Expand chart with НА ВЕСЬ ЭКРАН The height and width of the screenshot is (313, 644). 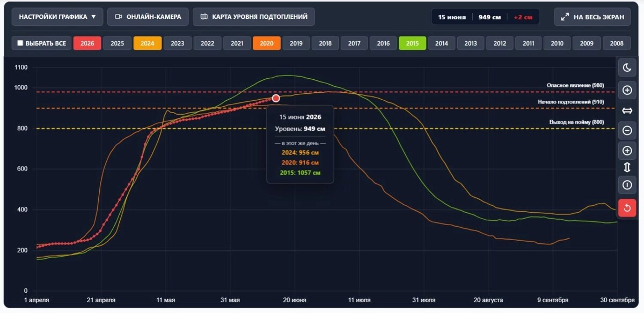click(x=592, y=17)
